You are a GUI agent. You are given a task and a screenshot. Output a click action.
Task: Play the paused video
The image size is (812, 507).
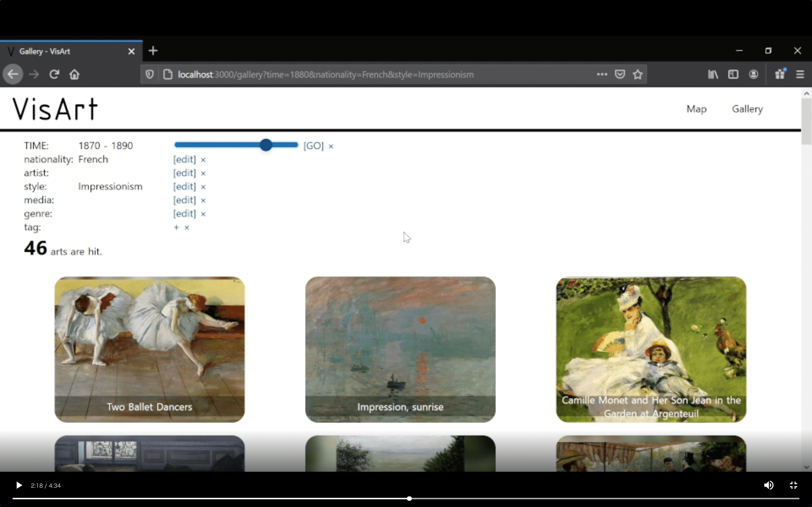(x=19, y=485)
